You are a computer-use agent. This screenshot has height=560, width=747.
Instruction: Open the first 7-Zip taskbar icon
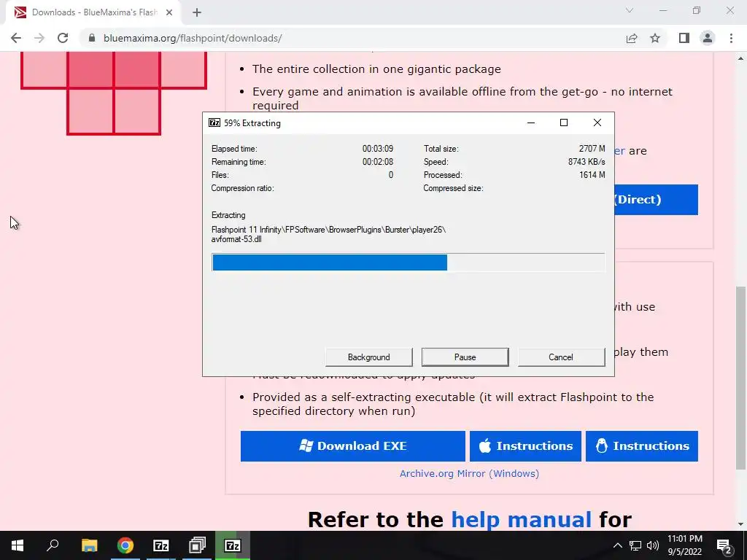(161, 545)
